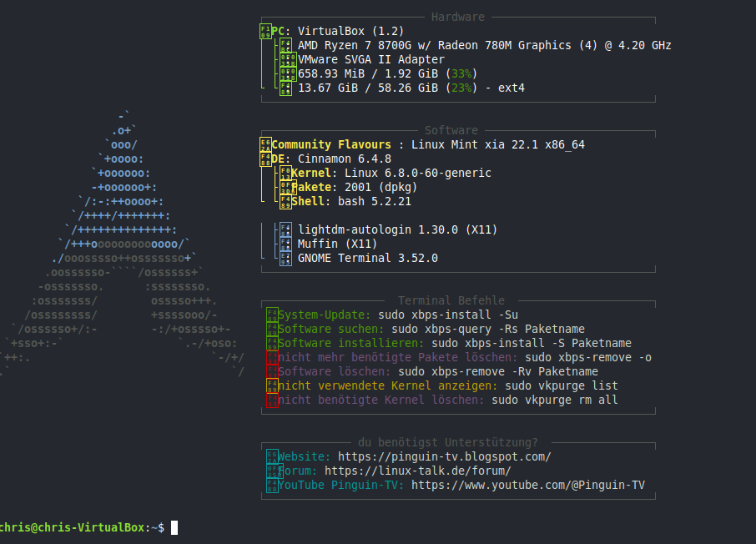Click the yellow icon before nicht verwendete Kernel
Screen dimensions: 756x544
271,385
